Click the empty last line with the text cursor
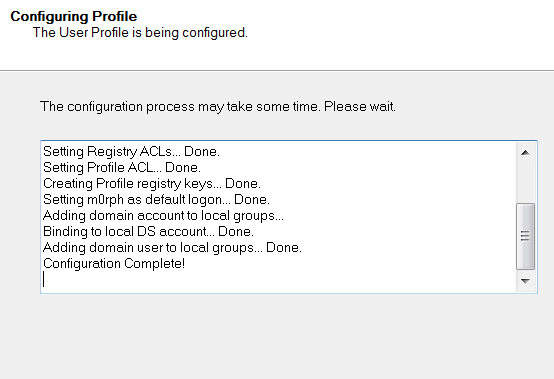This screenshot has height=379, width=554. (279, 279)
